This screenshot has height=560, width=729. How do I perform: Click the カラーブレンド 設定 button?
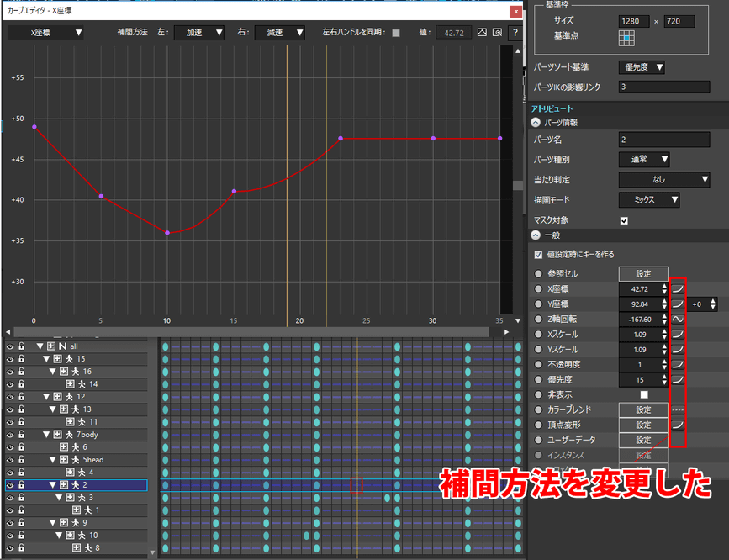[644, 409]
